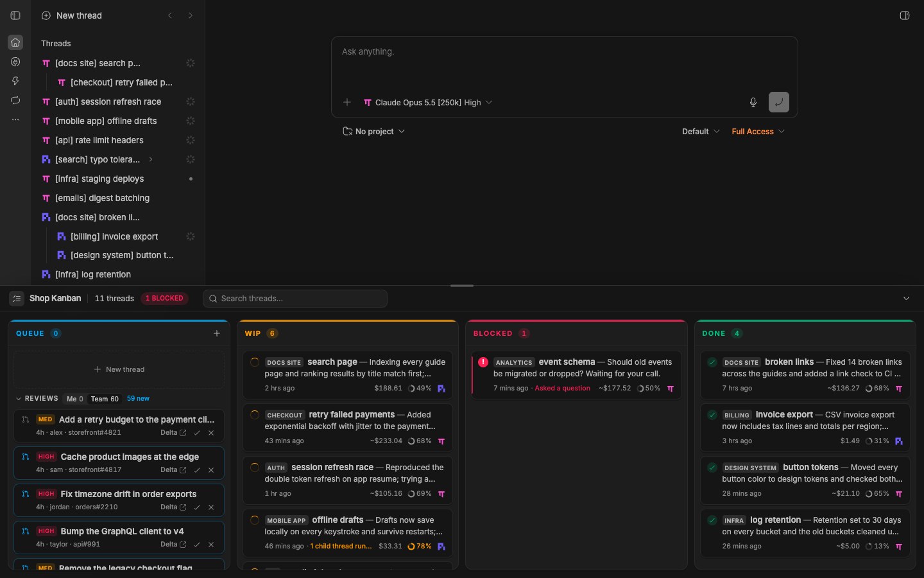Collapse the REVIEWS section chevron

point(19,399)
